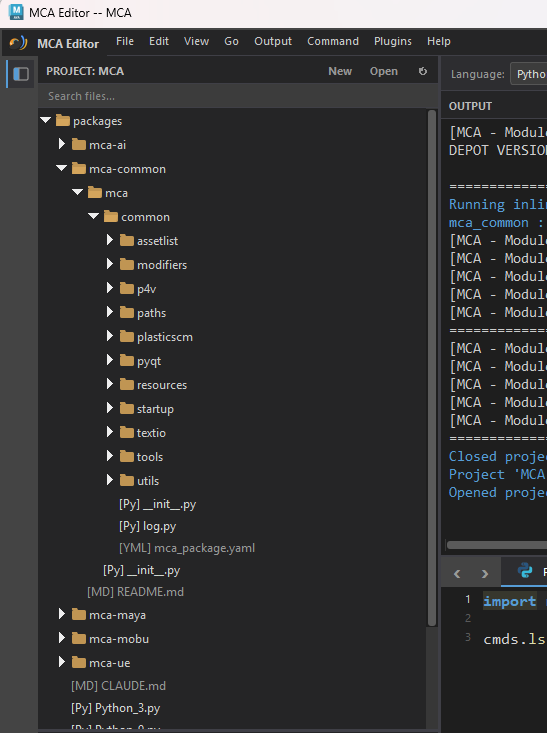Open the Edit menu

[159, 42]
